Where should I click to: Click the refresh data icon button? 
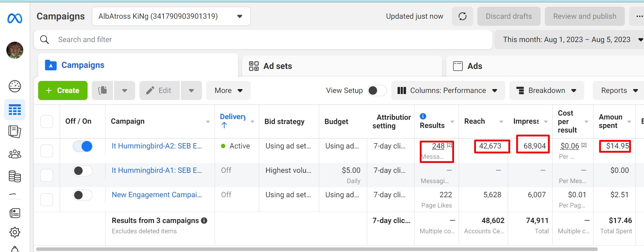click(462, 16)
